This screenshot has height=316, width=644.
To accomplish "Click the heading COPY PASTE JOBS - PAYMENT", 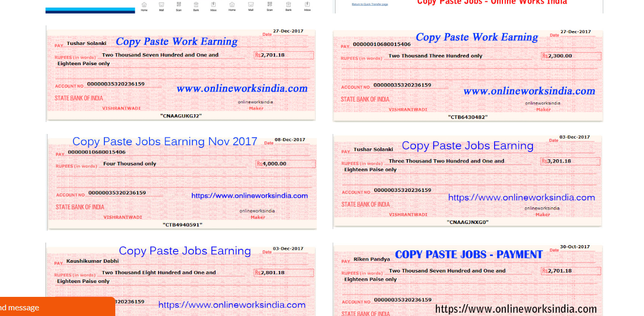I will (469, 254).
